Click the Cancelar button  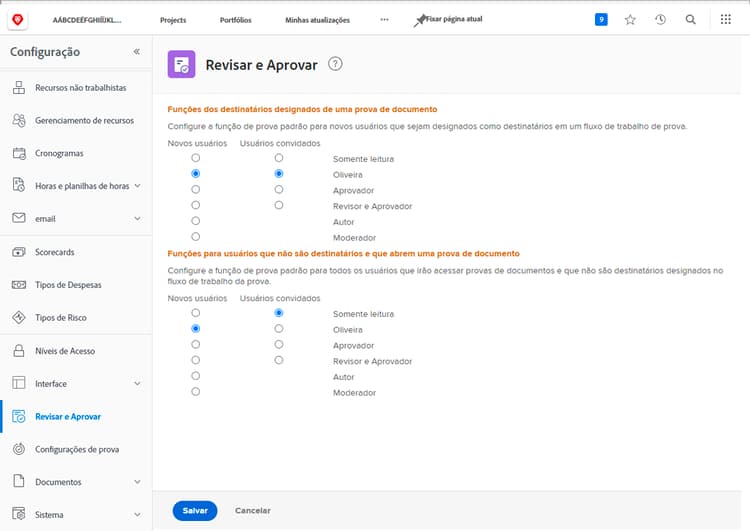(x=253, y=510)
